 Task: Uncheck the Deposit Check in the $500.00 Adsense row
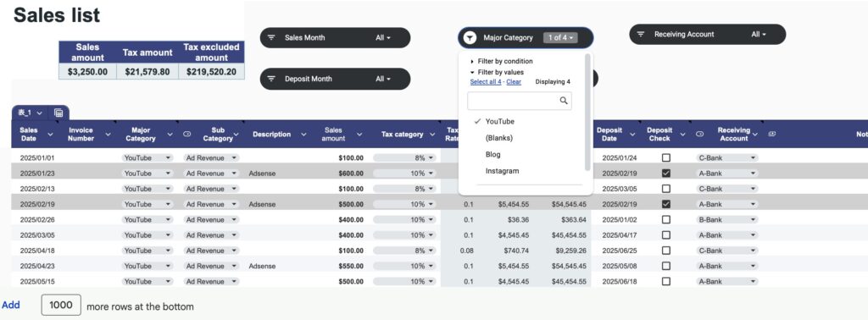coord(666,204)
